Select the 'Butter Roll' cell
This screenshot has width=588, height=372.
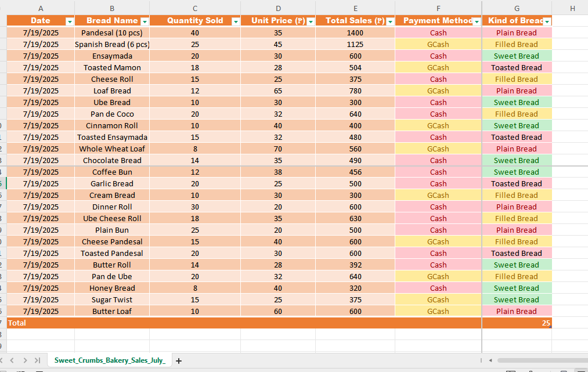112,265
